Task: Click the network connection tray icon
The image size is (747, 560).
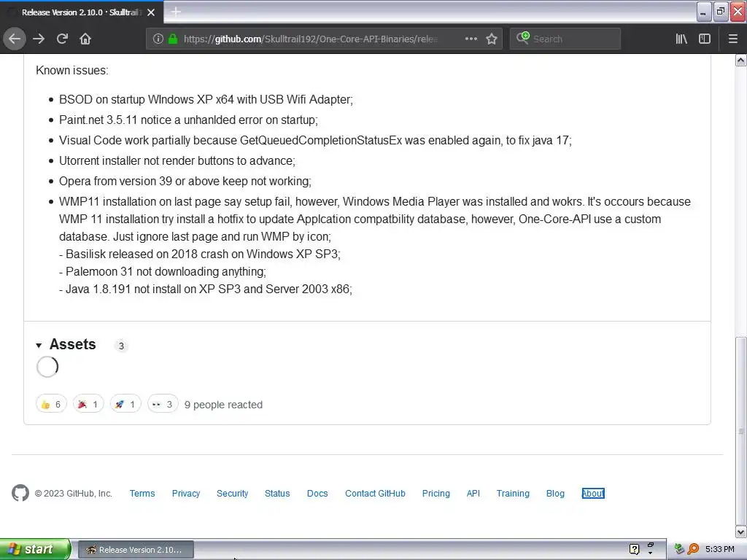Action: [x=679, y=549]
